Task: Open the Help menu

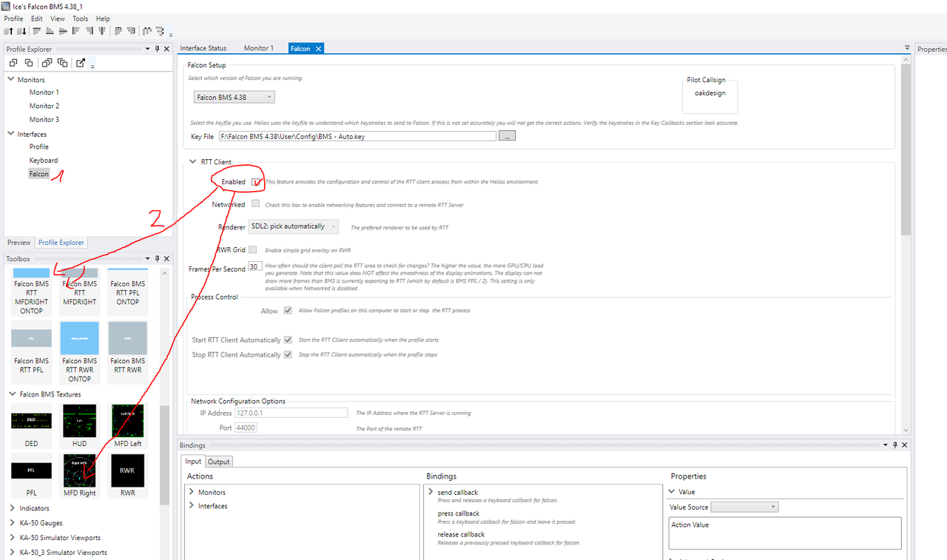Action: click(103, 18)
